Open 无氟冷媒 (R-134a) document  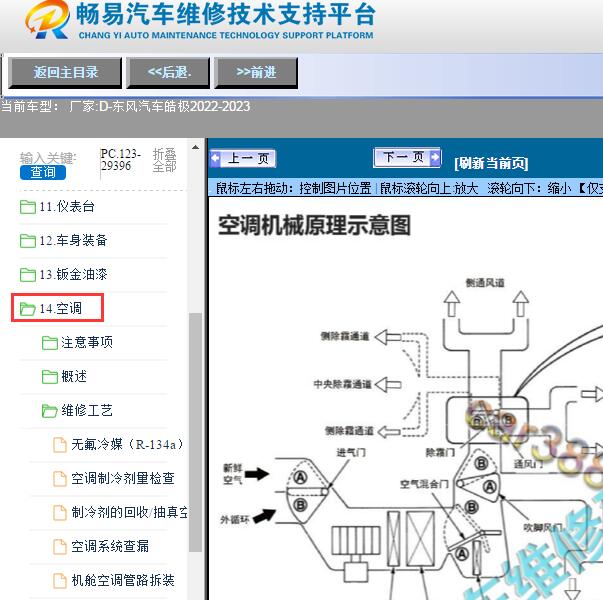pyautogui.click(x=127, y=445)
